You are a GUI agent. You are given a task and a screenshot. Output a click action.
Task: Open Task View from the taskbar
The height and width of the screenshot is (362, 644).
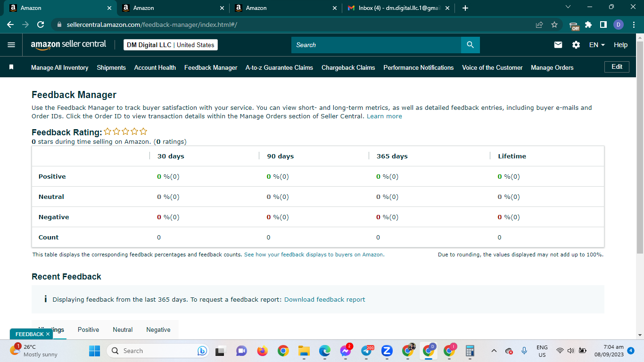click(221, 351)
